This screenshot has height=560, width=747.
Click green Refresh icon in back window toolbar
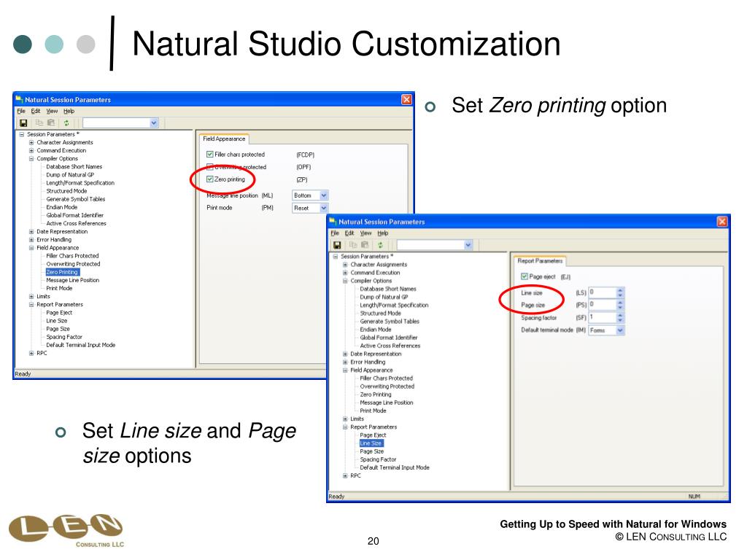coord(66,122)
